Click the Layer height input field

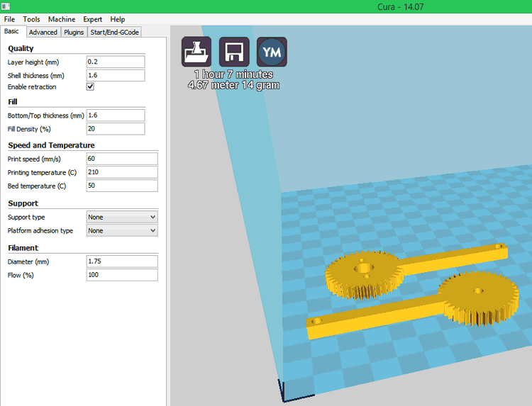(x=116, y=62)
